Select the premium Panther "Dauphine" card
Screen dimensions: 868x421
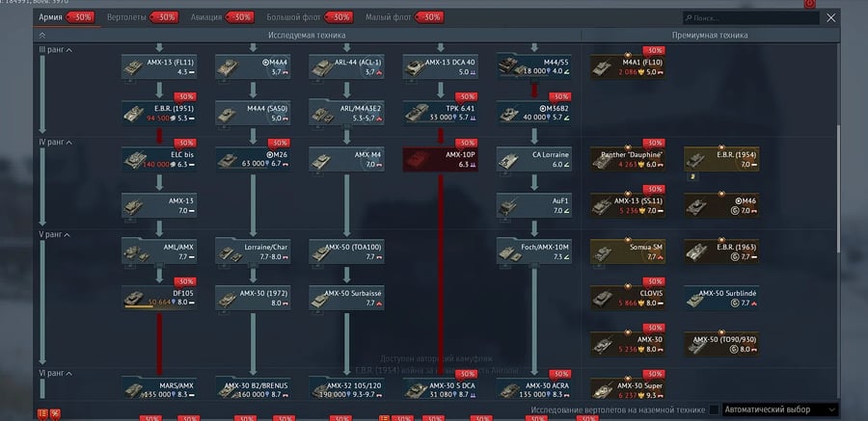click(627, 159)
